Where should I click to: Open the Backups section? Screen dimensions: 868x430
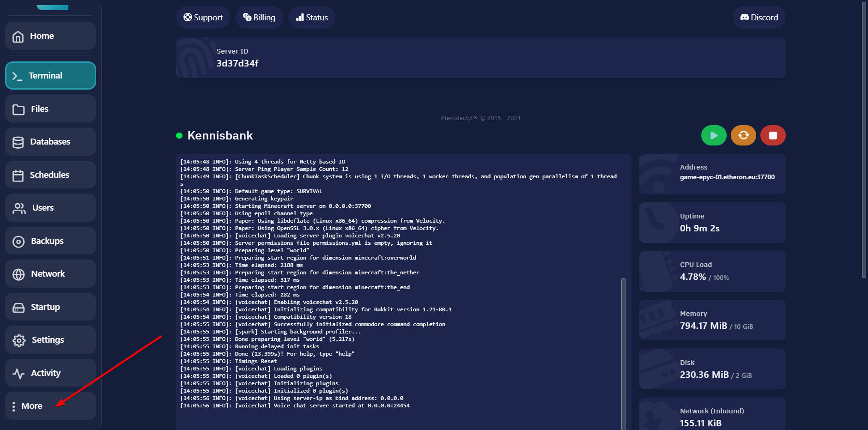(x=50, y=241)
